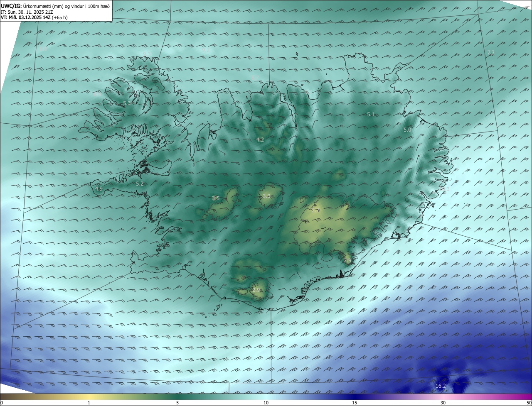The height and width of the screenshot is (406, 532).
Task: Click the 3.5 value label on the map
Action: coord(216,198)
